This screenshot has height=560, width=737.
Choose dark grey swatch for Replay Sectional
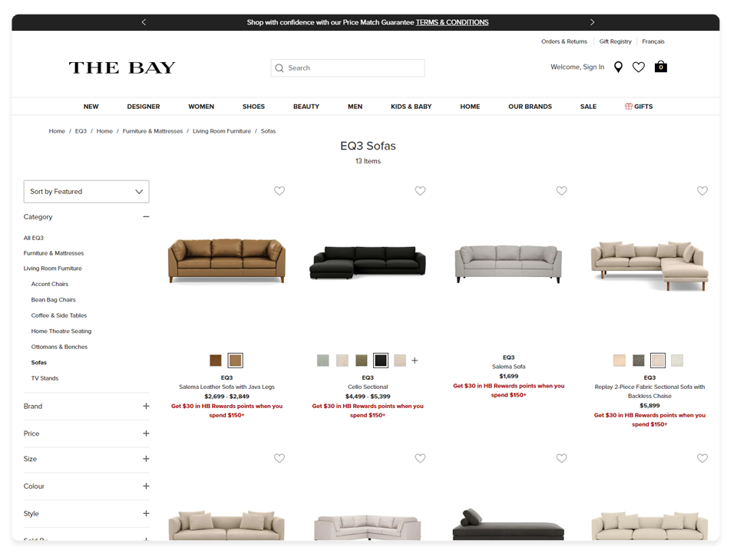click(638, 361)
